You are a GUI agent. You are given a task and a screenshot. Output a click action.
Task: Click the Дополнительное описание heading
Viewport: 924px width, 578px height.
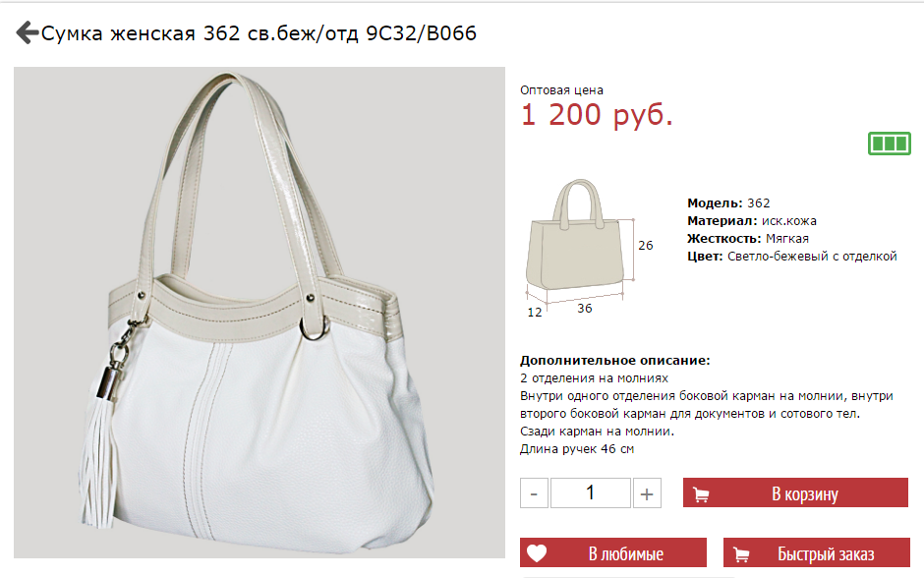coord(615,361)
